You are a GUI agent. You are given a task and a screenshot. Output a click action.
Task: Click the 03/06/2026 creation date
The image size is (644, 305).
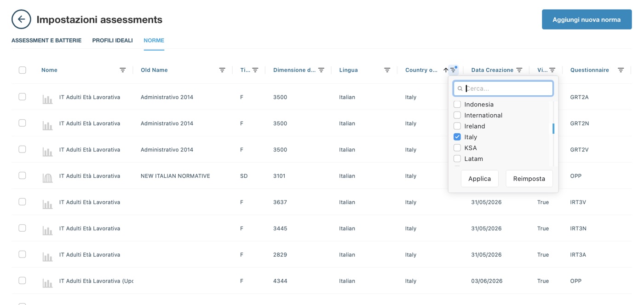point(486,281)
